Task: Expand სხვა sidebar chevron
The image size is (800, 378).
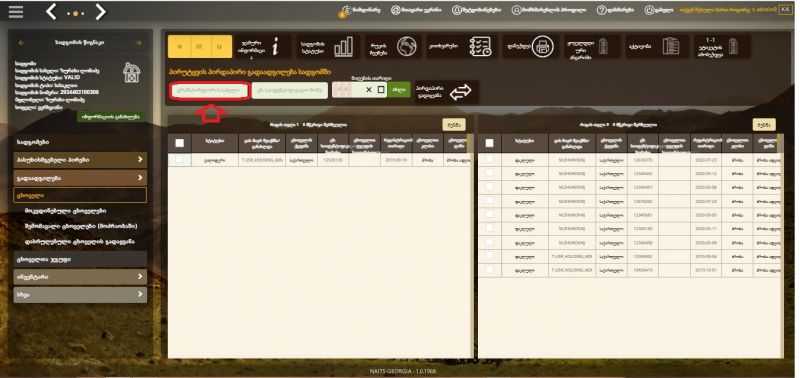Action: (x=140, y=294)
